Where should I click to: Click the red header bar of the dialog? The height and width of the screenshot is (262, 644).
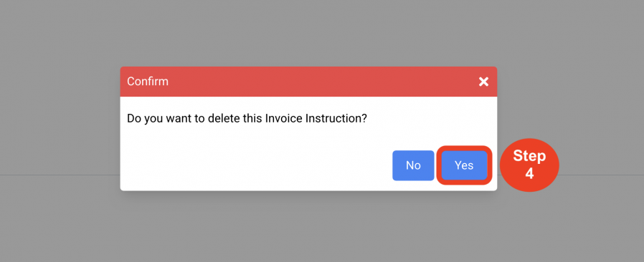(x=308, y=82)
